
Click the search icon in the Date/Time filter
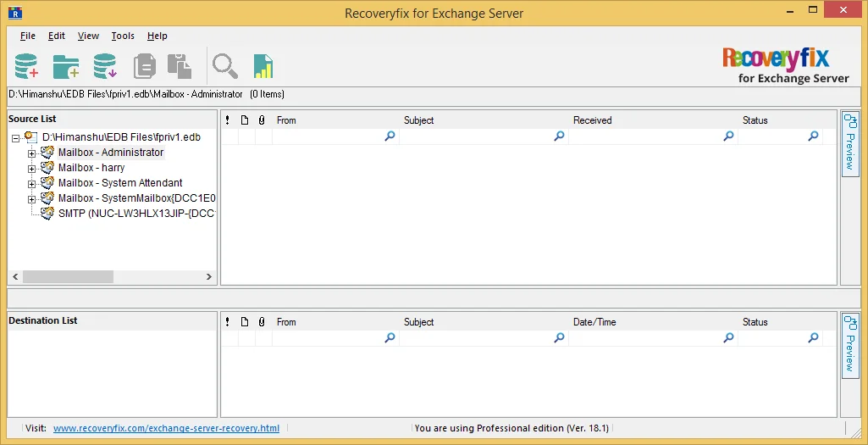728,337
